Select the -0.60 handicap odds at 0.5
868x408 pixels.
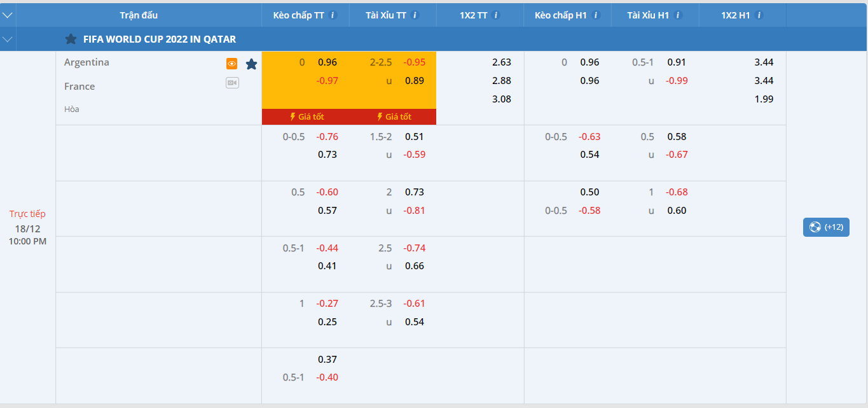[x=327, y=192]
